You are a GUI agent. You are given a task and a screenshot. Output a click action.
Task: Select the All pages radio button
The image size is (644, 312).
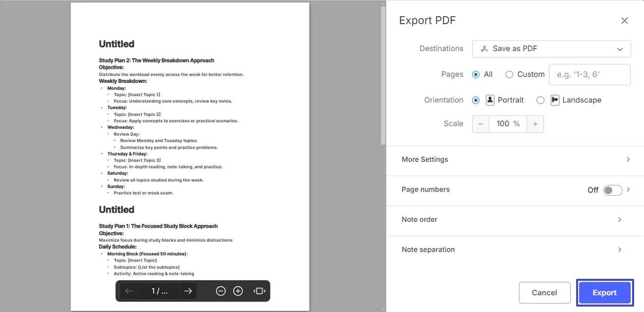[476, 74]
